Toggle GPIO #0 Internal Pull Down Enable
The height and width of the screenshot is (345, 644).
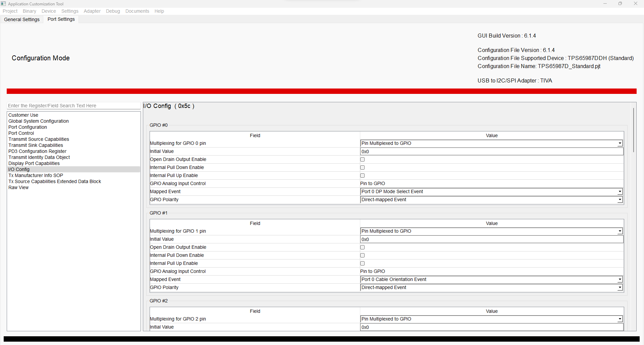(x=362, y=168)
